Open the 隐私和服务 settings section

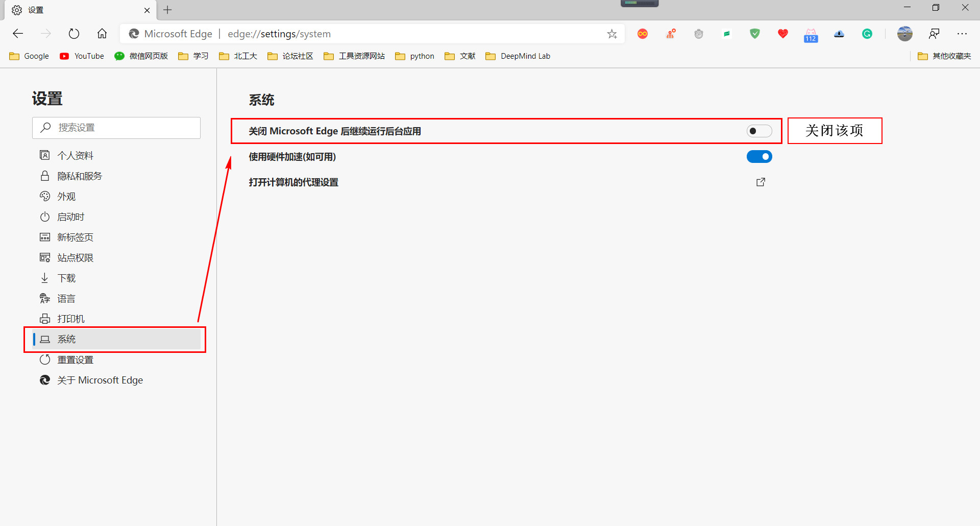(x=117, y=176)
